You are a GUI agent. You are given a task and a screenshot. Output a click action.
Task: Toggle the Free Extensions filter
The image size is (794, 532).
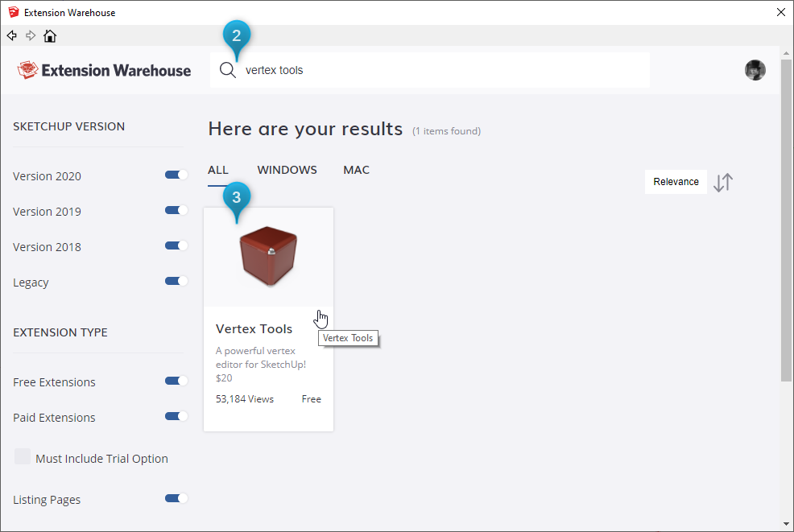click(176, 381)
